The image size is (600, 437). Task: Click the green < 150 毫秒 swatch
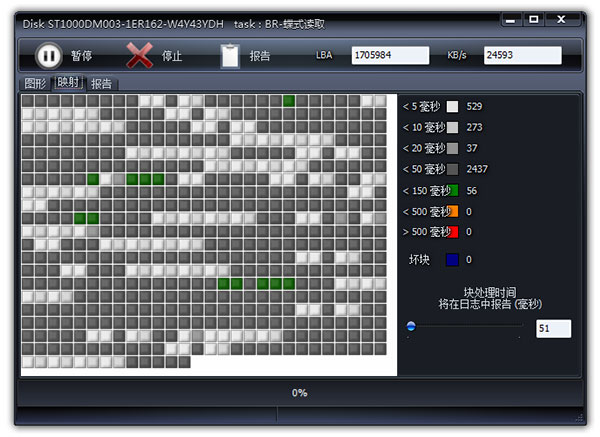click(x=452, y=190)
